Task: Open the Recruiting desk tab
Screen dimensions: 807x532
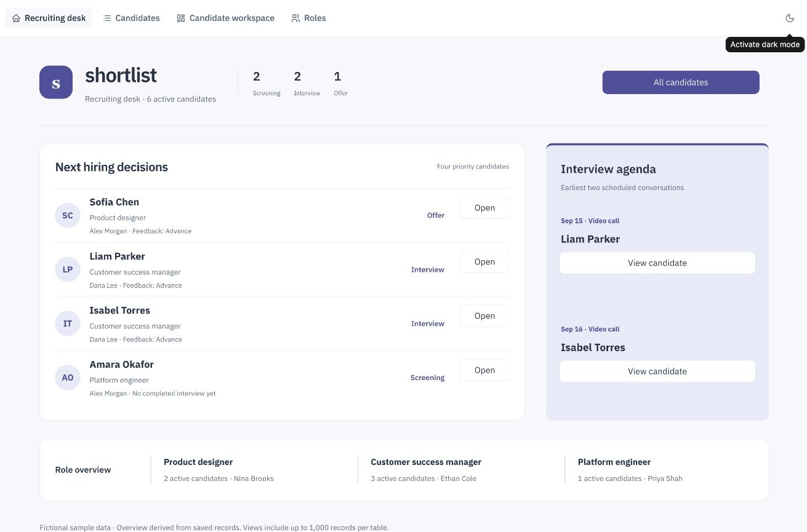Action: tap(49, 18)
